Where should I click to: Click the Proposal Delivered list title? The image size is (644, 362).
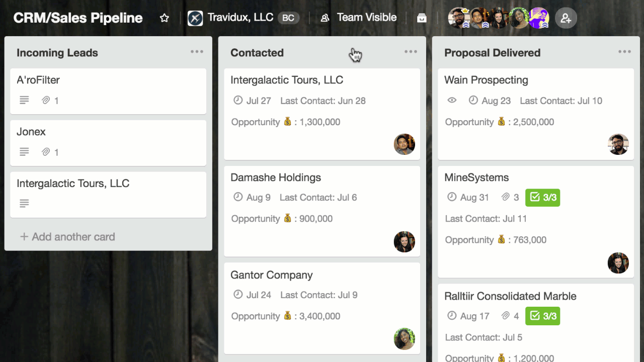pos(493,53)
